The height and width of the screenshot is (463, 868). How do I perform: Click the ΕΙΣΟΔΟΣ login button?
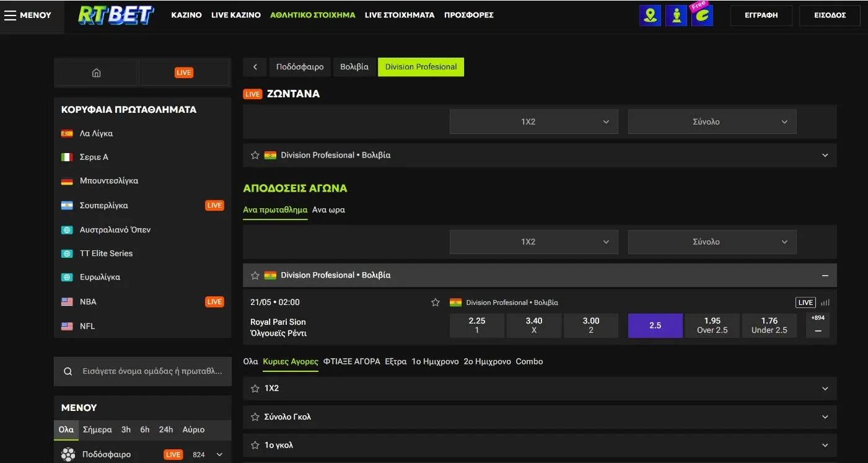pos(830,15)
